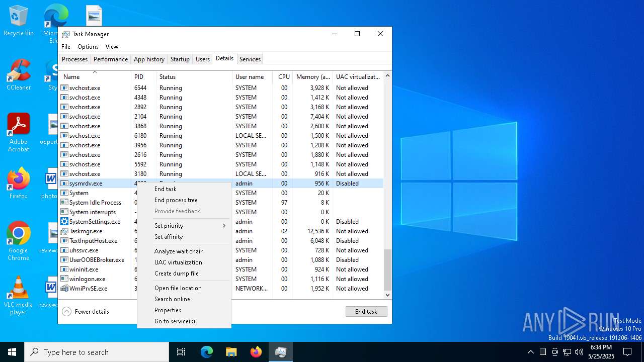The height and width of the screenshot is (362, 644).
Task: Select the TextInputHost.exe row
Action: (221, 241)
